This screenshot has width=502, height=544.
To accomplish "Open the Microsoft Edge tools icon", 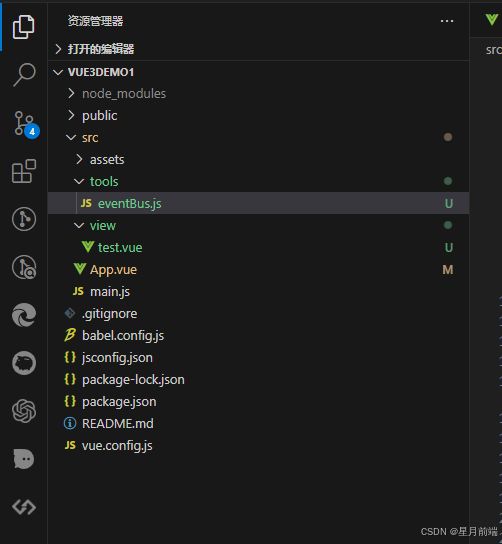I will 24,315.
